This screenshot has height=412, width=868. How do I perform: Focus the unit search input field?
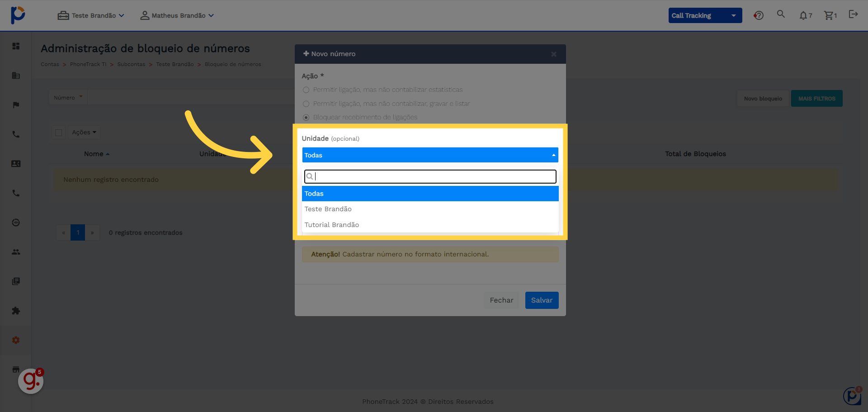click(x=430, y=176)
